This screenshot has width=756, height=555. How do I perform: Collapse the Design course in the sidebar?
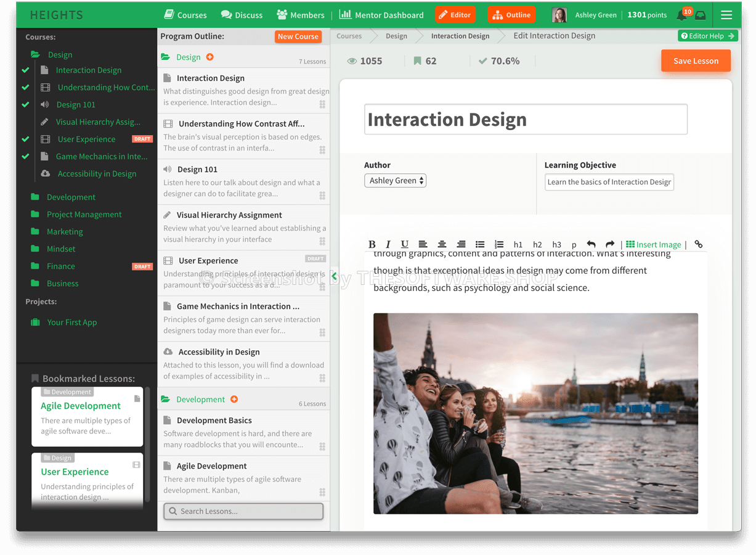(x=51, y=54)
